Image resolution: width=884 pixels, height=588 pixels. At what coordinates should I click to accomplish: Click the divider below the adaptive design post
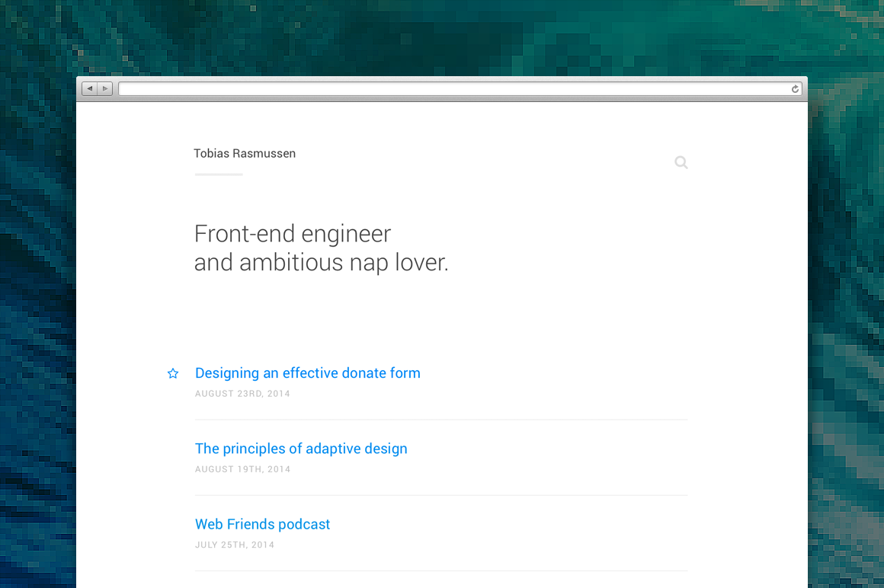[441, 495]
